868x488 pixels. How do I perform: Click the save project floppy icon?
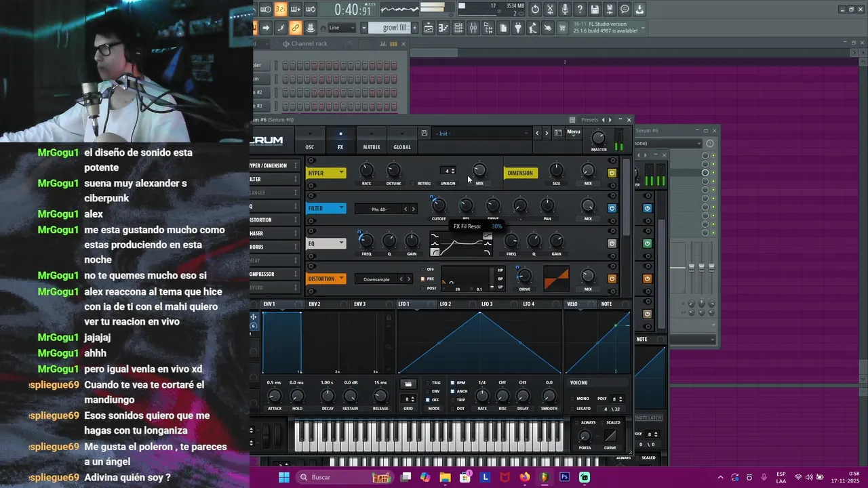coord(595,9)
